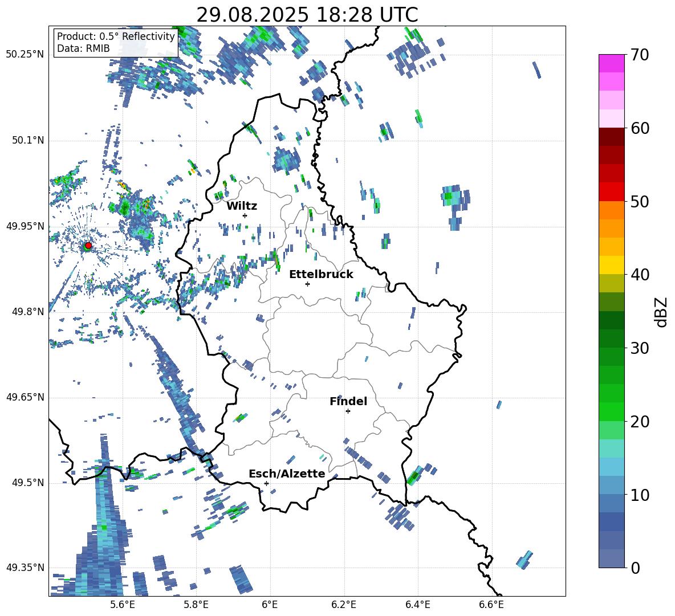
Task: Click the 50.1°N latitude label
Action: pyautogui.click(x=28, y=141)
